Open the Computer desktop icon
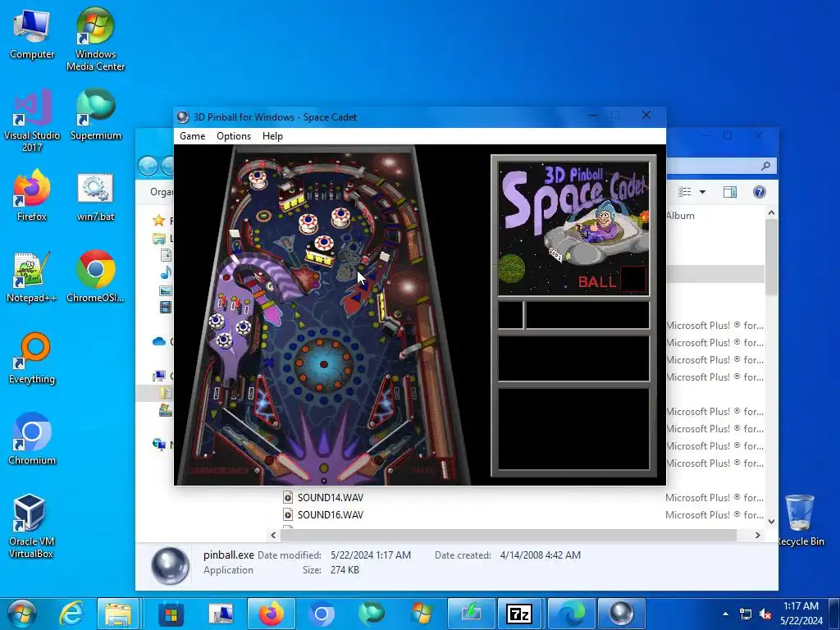Screen dimensions: 840x630 pyautogui.click(x=32, y=35)
